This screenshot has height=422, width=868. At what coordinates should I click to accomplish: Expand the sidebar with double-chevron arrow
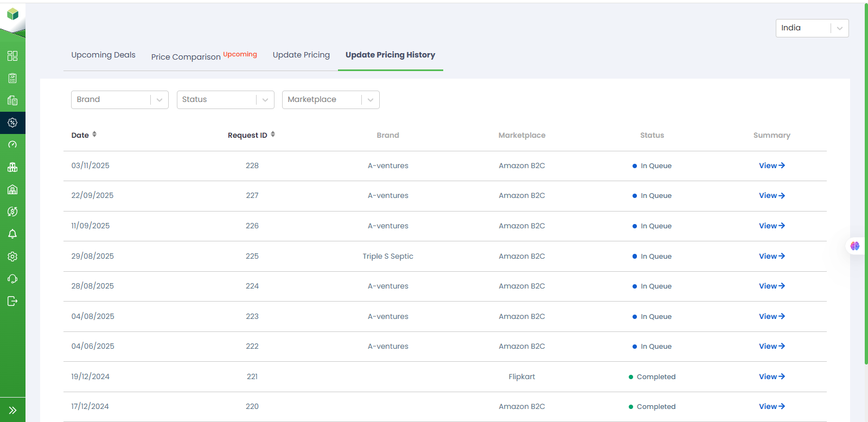click(x=12, y=410)
